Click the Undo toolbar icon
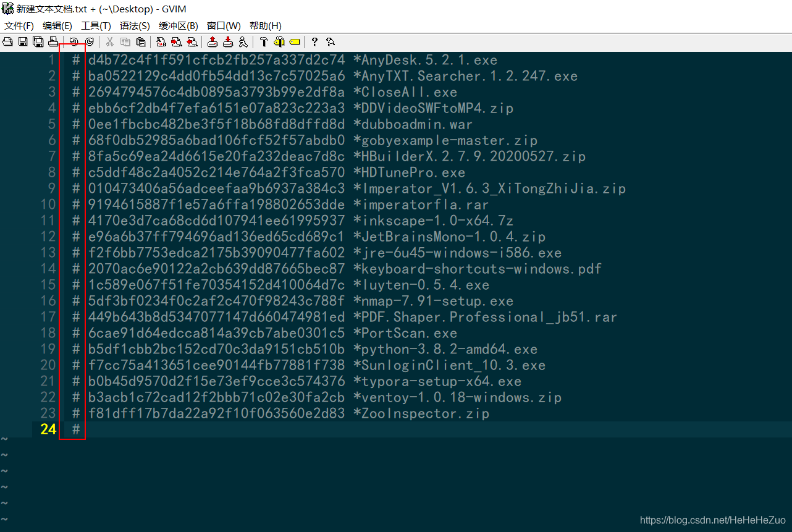 [x=74, y=42]
